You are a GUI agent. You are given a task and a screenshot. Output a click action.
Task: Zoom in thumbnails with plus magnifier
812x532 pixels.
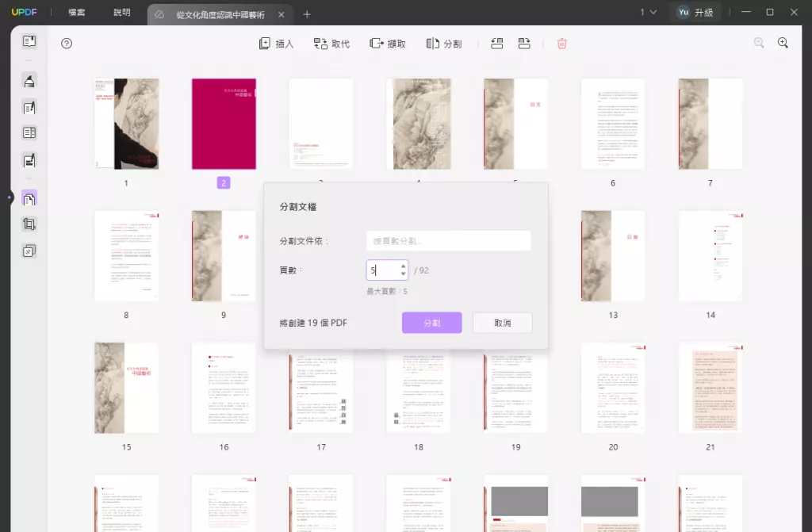pos(783,43)
